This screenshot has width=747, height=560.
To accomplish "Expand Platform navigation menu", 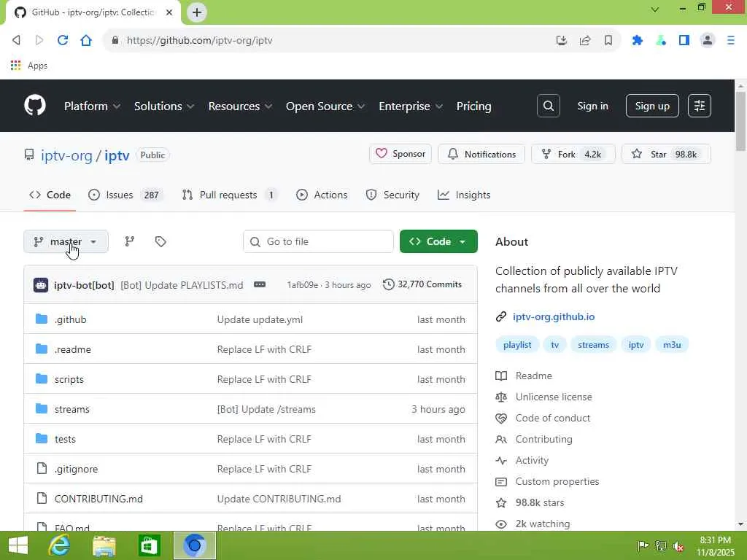I will coord(92,106).
